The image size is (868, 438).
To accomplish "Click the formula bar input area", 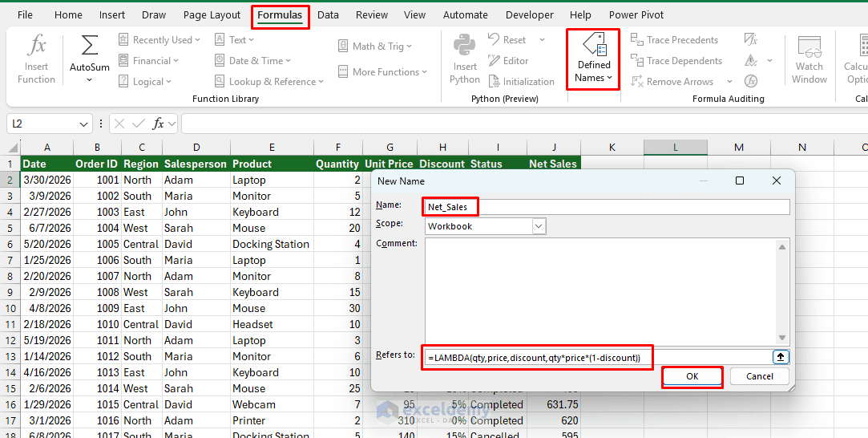I will pyautogui.click(x=524, y=124).
